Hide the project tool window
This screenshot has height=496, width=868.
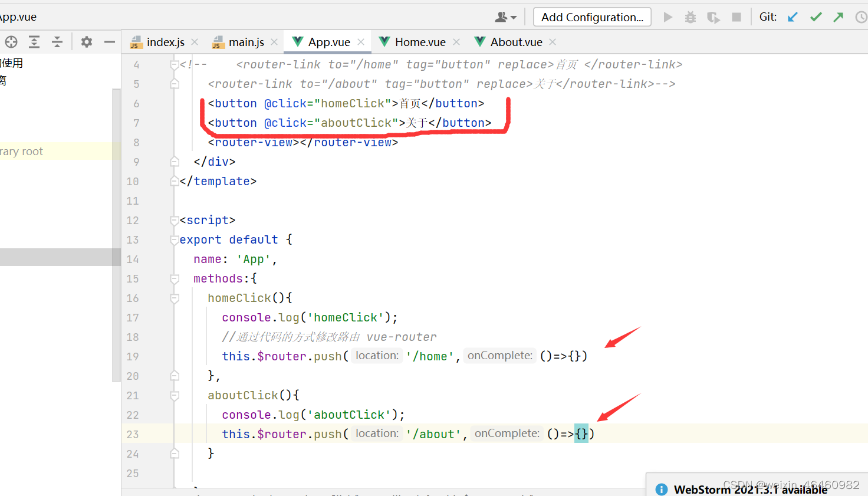(x=109, y=42)
